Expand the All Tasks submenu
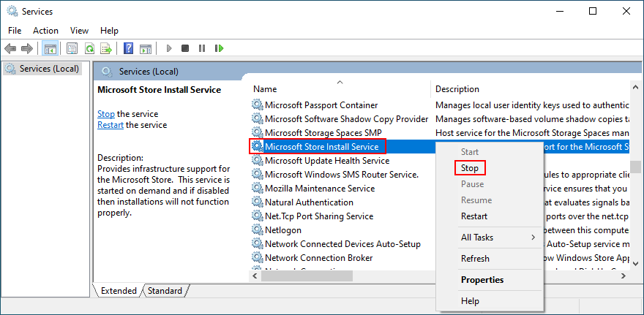Screen dimensions: 644x315 pyautogui.click(x=498, y=238)
